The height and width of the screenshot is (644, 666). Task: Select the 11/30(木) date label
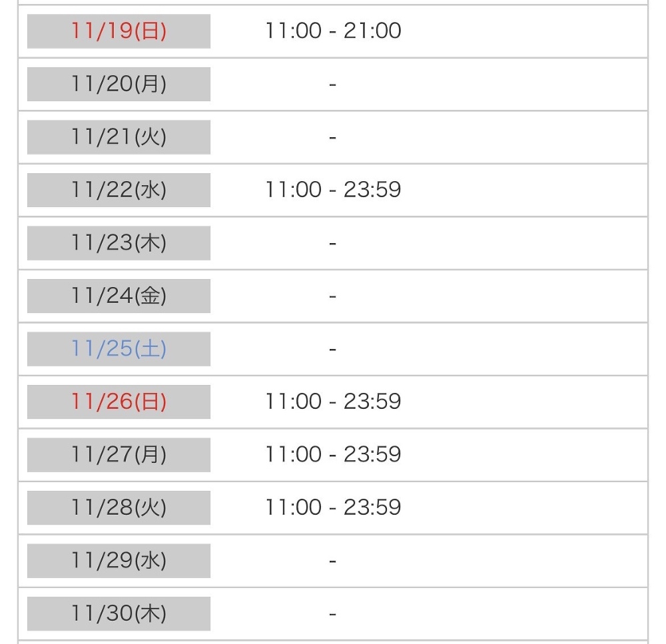[119, 613]
